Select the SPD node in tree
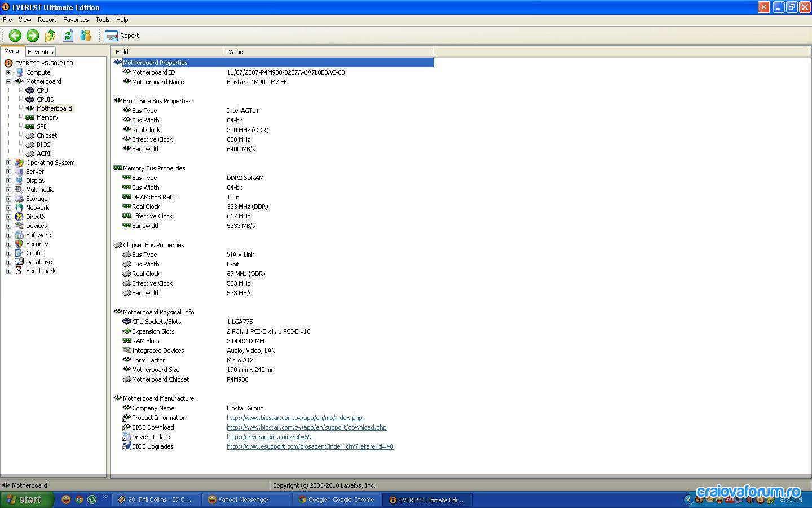The height and width of the screenshot is (508, 812). point(42,126)
